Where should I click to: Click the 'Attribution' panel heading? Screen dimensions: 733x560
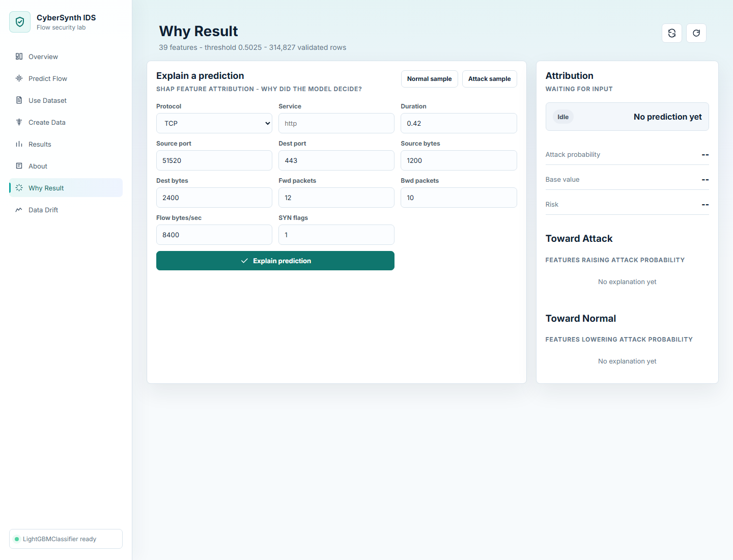tap(570, 76)
